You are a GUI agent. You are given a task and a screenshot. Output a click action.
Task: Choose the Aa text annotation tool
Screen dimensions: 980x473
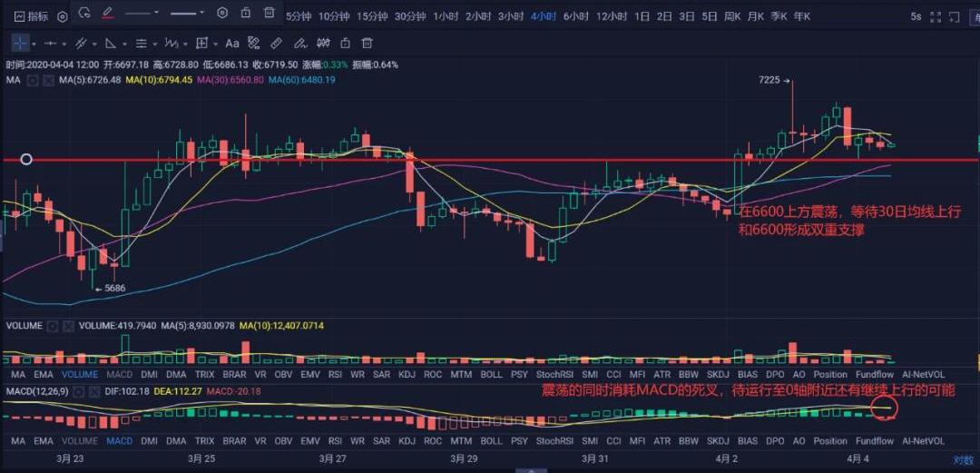pos(232,43)
